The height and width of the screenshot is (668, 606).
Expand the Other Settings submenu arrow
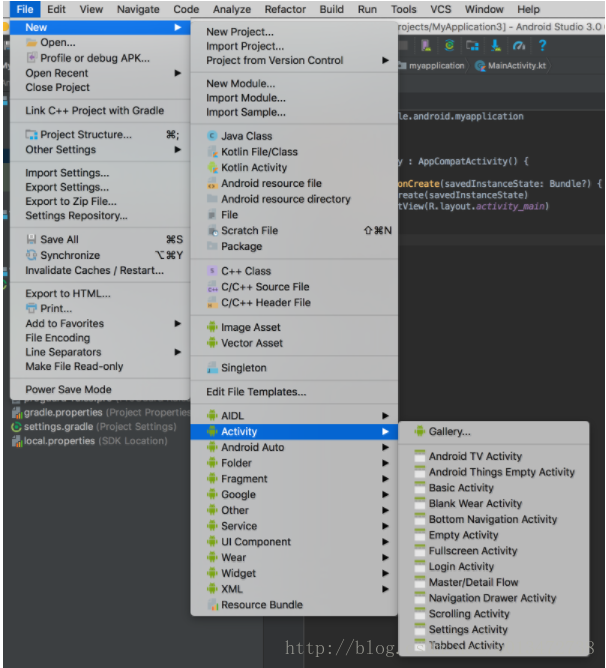click(x=178, y=150)
